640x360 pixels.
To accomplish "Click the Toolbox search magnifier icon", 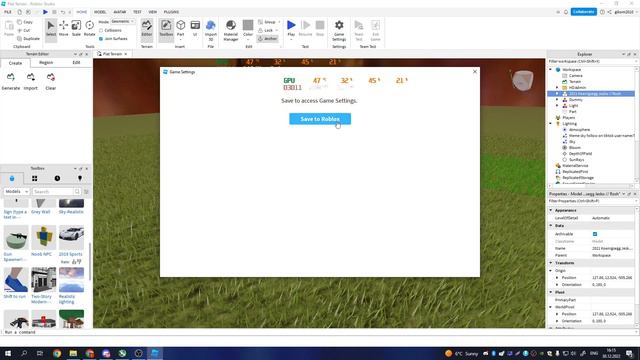I will 77,191.
